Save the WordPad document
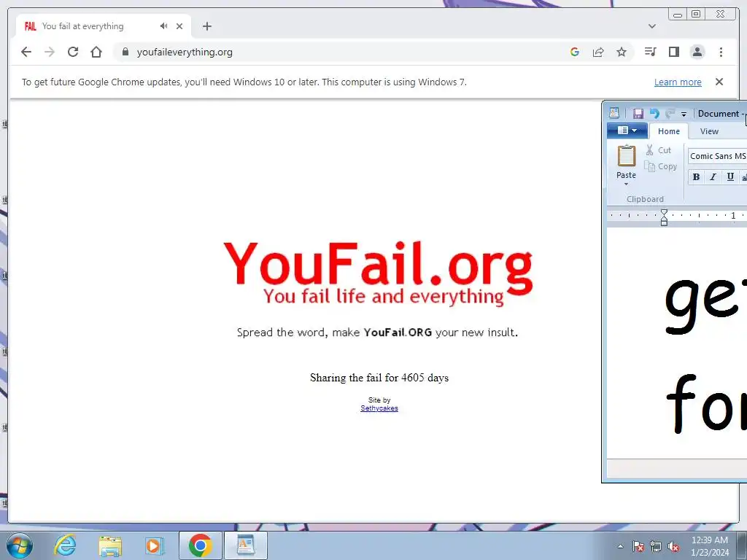Screen dimensions: 747x560 (x=638, y=113)
